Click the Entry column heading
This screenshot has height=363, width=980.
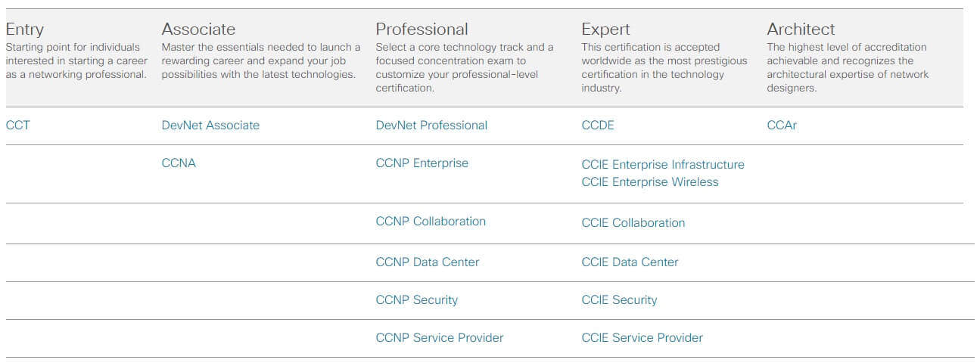25,29
